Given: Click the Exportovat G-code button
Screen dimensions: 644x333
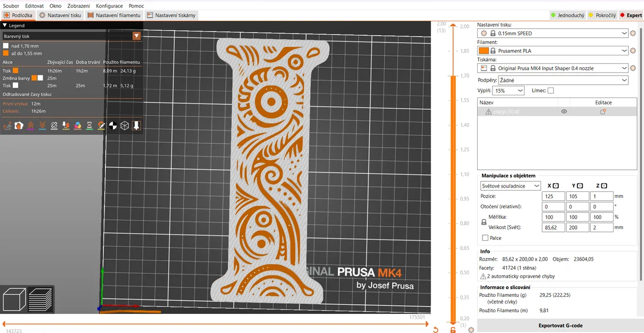Looking at the screenshot, I should [x=560, y=326].
